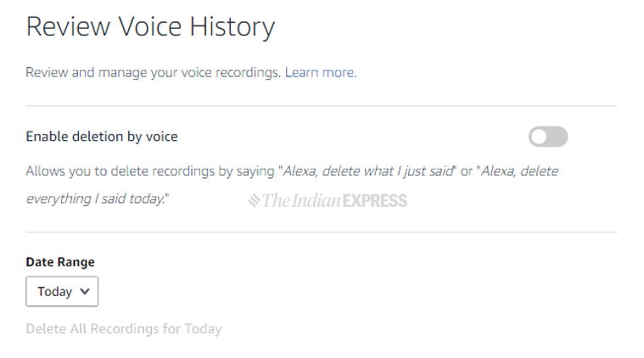Image resolution: width=644 pixels, height=358 pixels.
Task: Click the Indian Express striped logo icon
Action: click(x=255, y=200)
